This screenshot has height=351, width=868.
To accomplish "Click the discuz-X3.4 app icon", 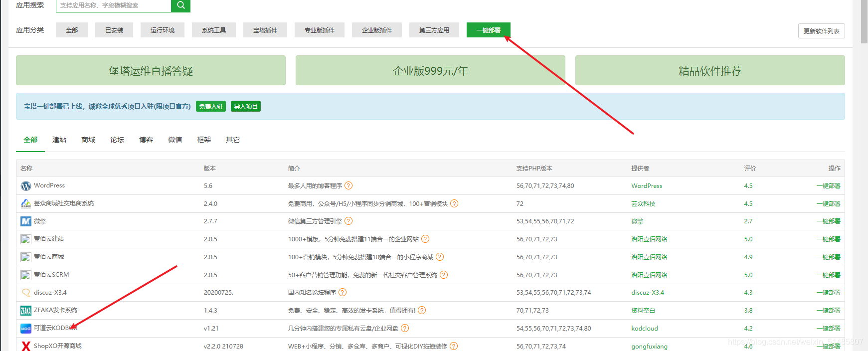I will [x=26, y=293].
